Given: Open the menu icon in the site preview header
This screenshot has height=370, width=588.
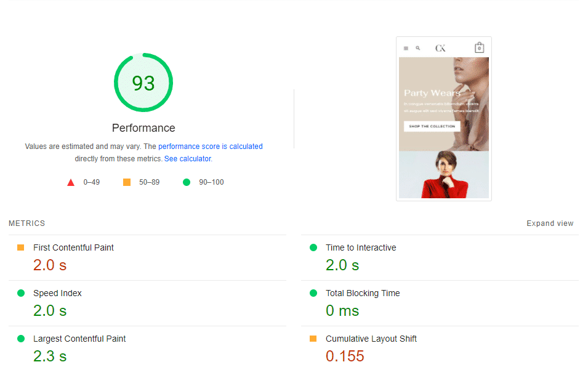Looking at the screenshot, I should (406, 47).
